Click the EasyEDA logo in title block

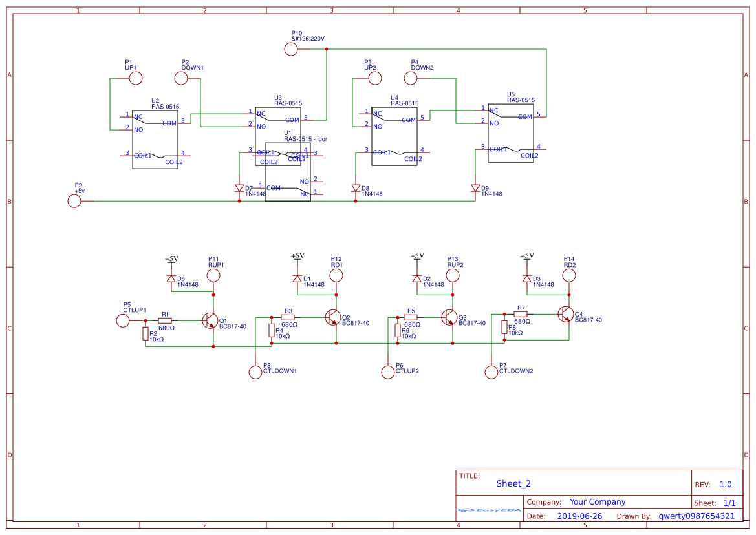coord(490,510)
